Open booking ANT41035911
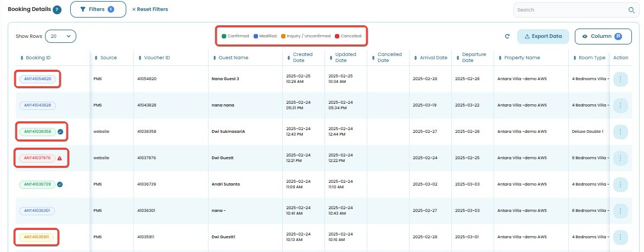The height and width of the screenshot is (252, 644). tap(36, 237)
